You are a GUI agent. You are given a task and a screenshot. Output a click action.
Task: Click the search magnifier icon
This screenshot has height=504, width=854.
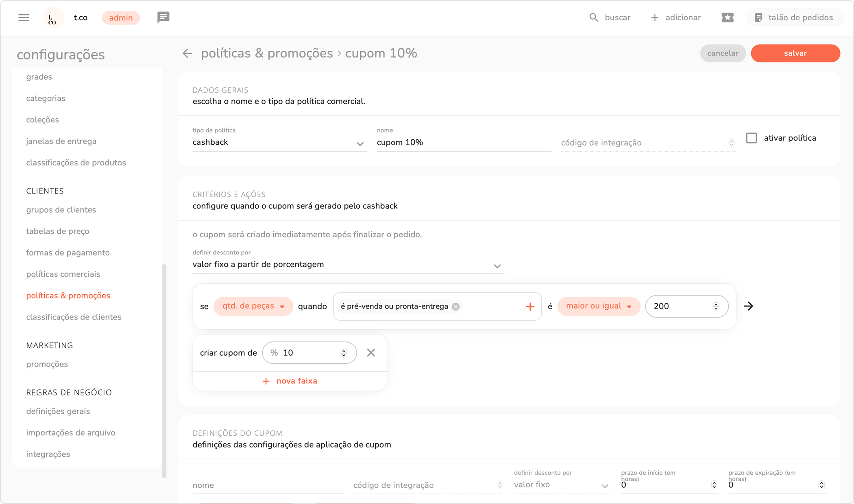(594, 17)
